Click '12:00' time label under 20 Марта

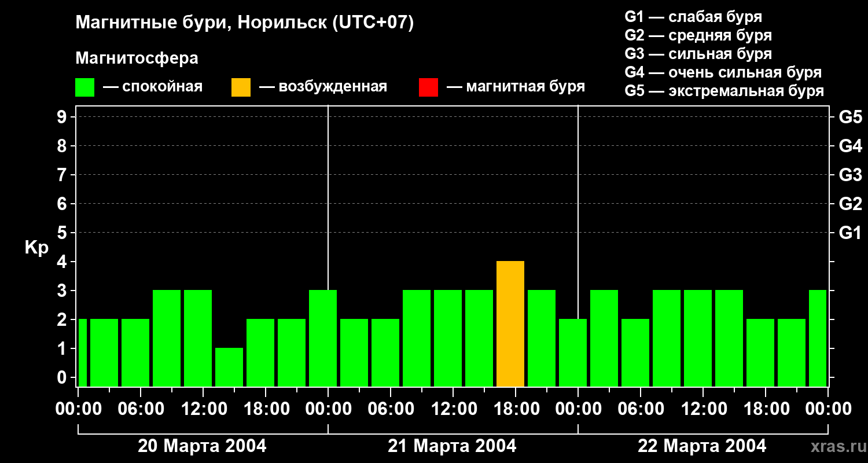(x=203, y=409)
